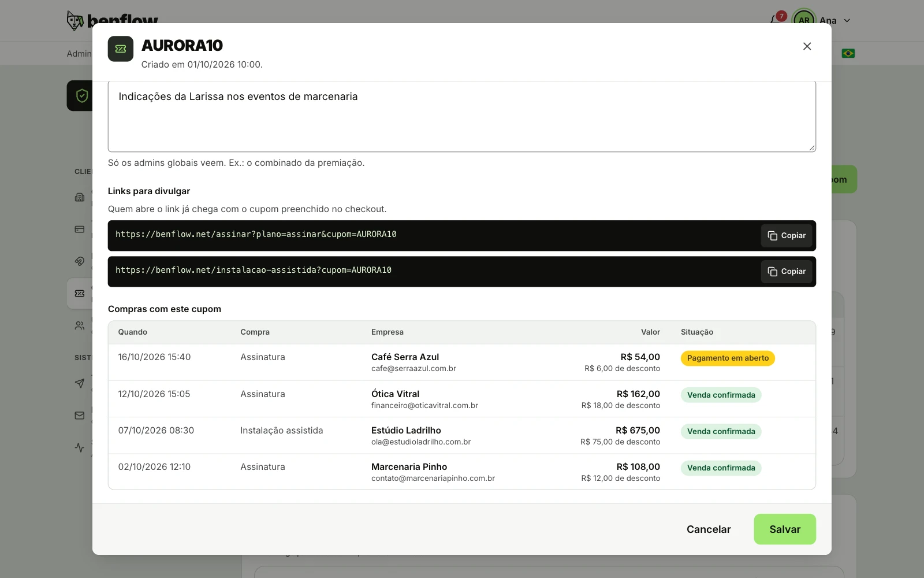924x578 pixels.
Task: Click email cafe@serraazul.com.br
Action: pos(413,369)
